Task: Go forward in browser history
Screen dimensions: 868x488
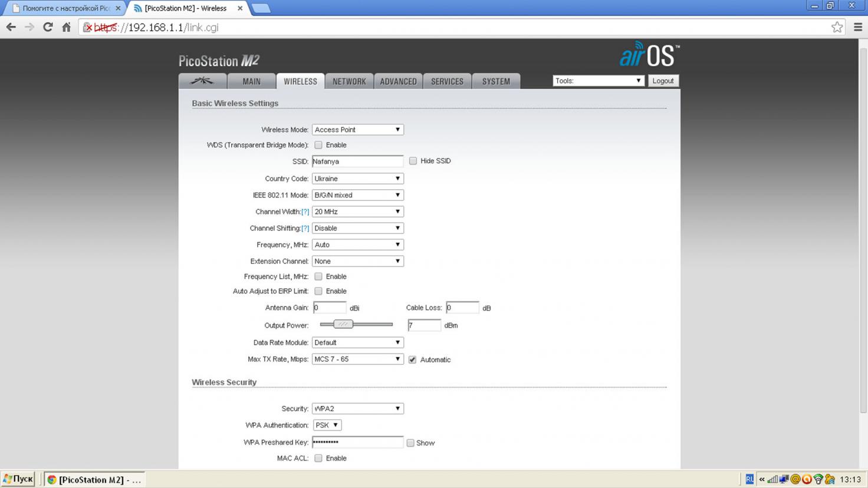Action: 29,27
